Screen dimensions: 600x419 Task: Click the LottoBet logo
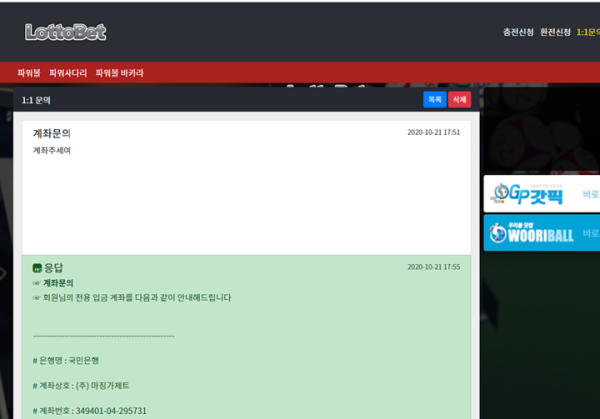point(65,32)
